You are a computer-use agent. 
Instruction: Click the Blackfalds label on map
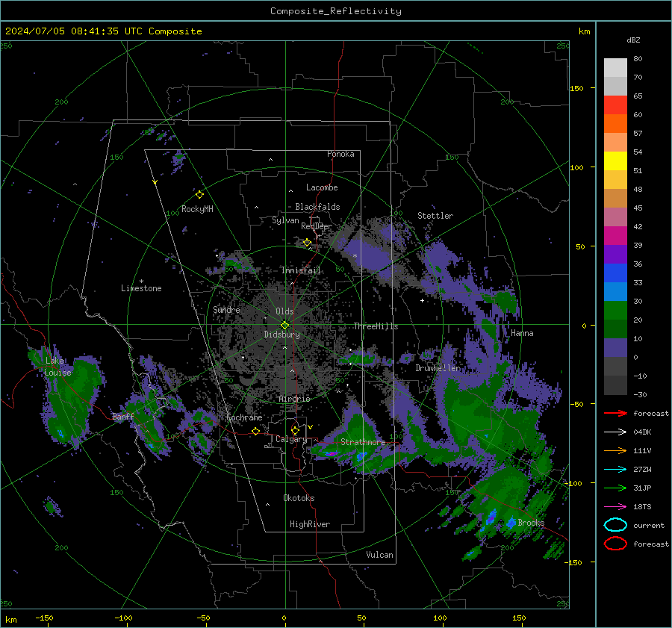coord(317,207)
